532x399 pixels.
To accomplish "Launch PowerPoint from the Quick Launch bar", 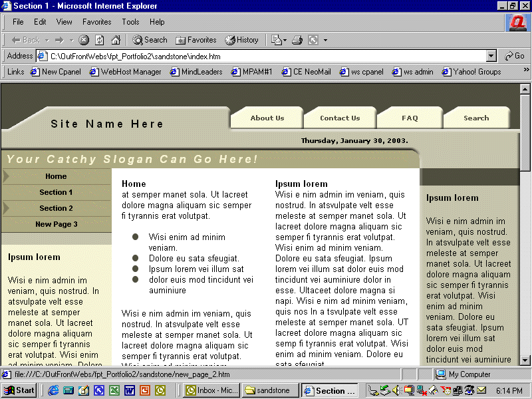I will [x=144, y=390].
